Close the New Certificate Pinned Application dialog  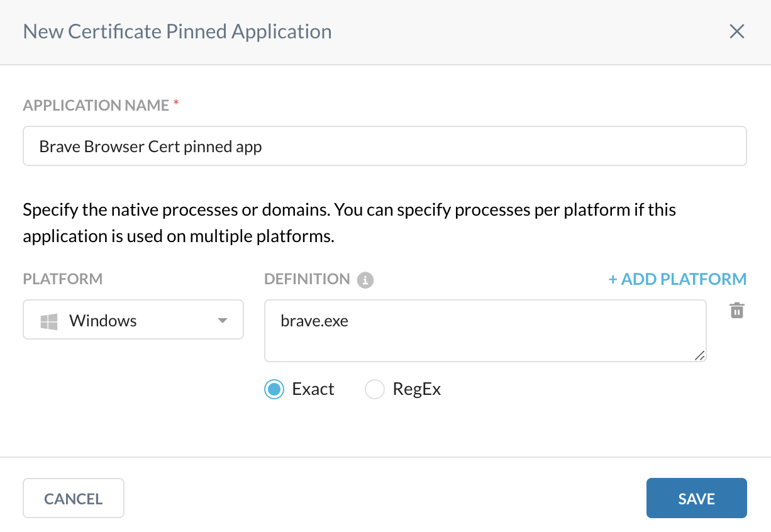[x=737, y=31]
